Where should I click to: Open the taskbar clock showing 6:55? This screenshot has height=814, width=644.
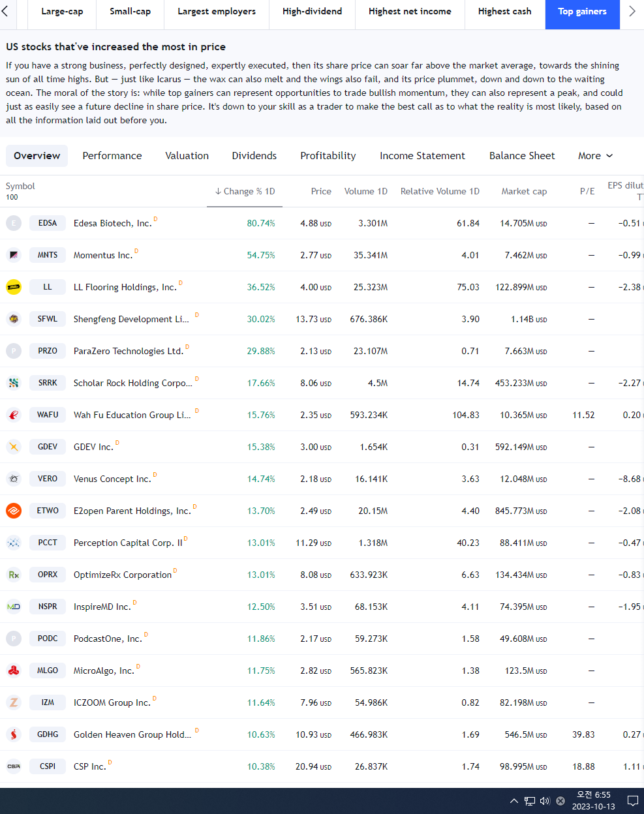pos(594,800)
